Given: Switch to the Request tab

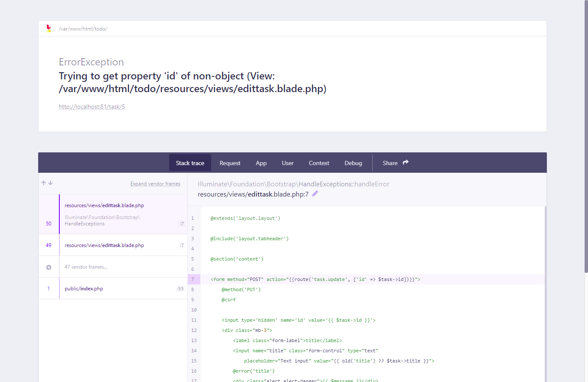Looking at the screenshot, I should click(x=230, y=163).
